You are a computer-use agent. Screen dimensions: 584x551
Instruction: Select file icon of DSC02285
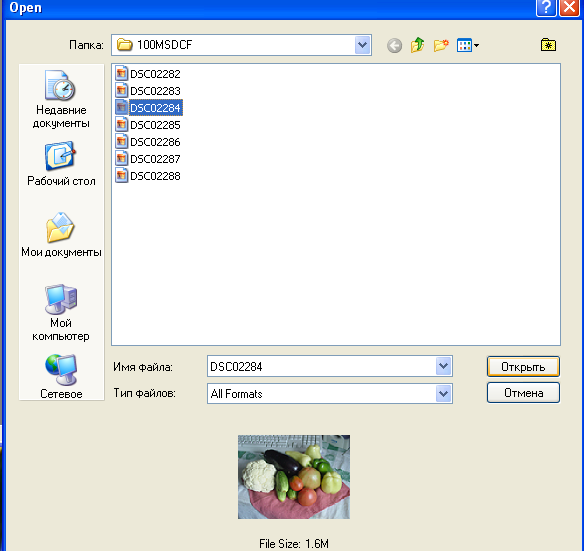pyautogui.click(x=121, y=124)
